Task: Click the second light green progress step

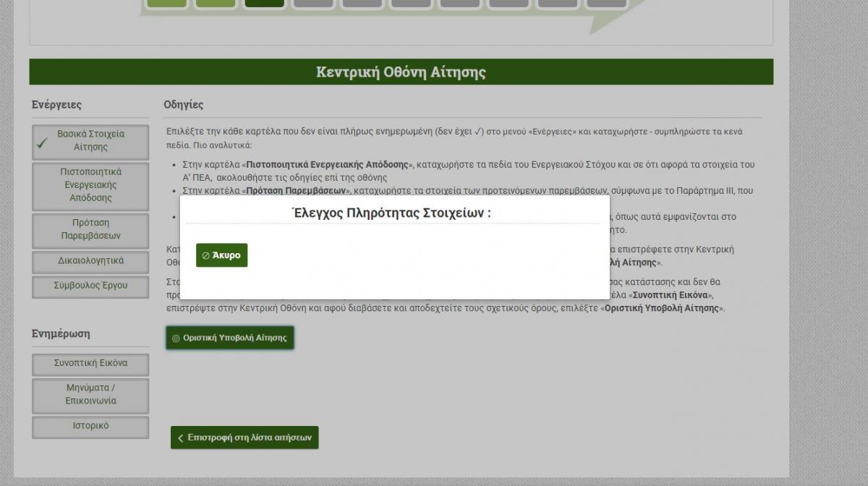Action: pos(216,4)
